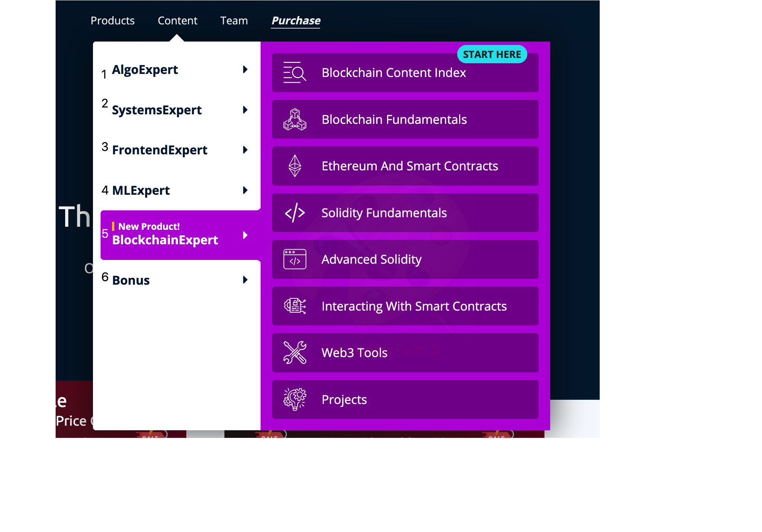Screen dimensions: 762x532
Task: Click the code brackets icon for Solidity Fundamentals
Action: [x=295, y=213]
